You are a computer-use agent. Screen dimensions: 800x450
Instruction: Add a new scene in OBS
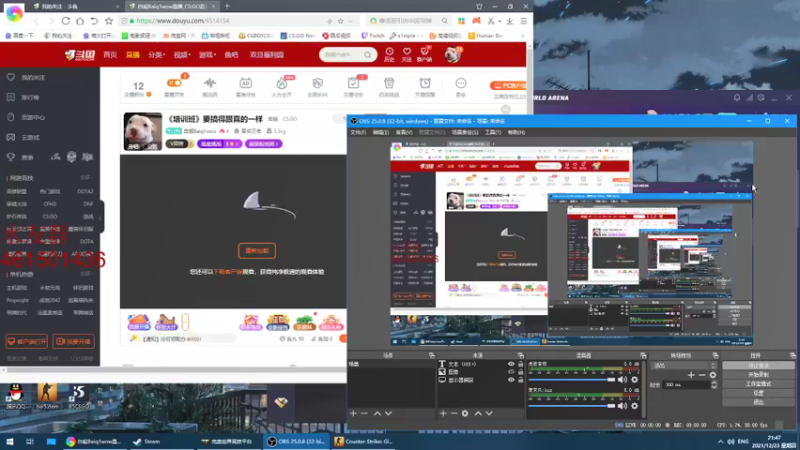click(353, 413)
